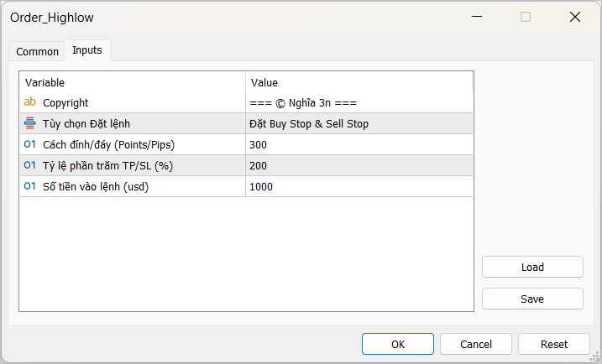Save the current input settings
The height and width of the screenshot is (364, 602).
(532, 299)
